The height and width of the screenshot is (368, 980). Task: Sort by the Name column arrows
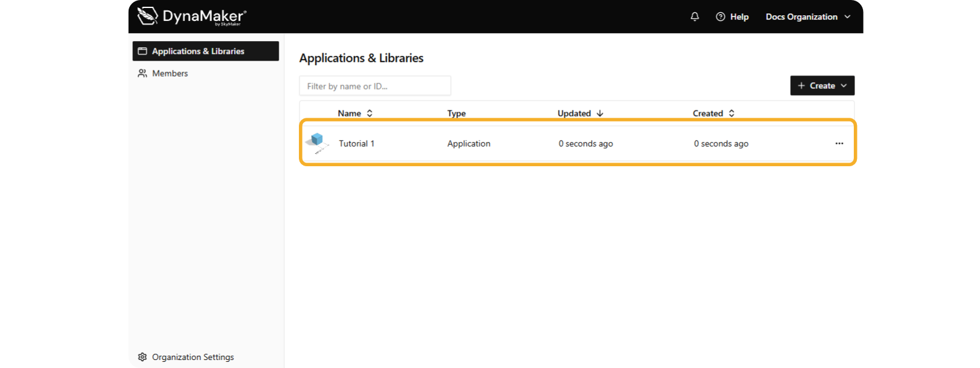click(x=369, y=113)
